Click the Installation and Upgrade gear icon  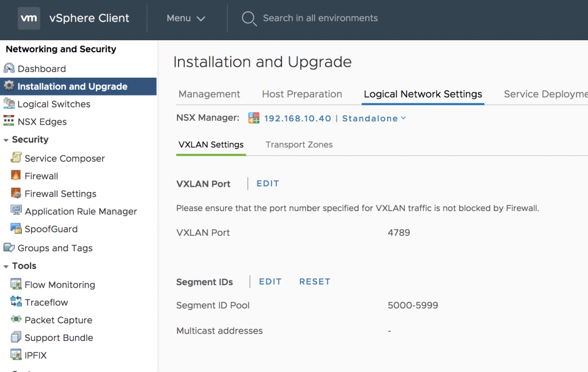pyautogui.click(x=9, y=86)
